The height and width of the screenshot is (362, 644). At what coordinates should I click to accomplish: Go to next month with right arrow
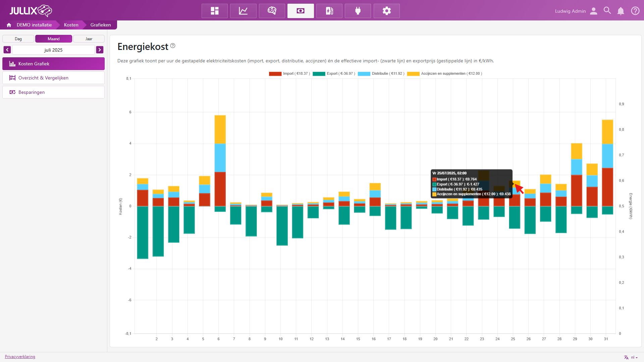pyautogui.click(x=100, y=50)
